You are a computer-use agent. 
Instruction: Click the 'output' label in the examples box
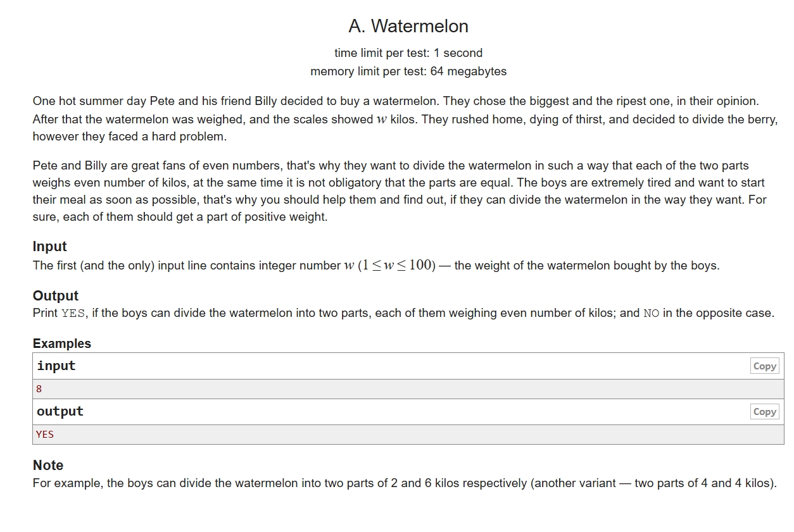tap(60, 412)
